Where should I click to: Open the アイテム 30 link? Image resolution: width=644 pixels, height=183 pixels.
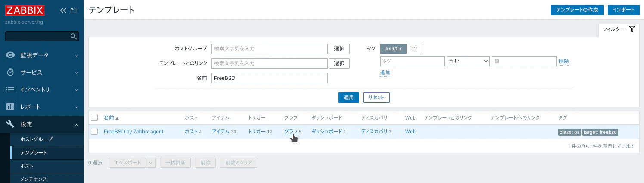220,132
